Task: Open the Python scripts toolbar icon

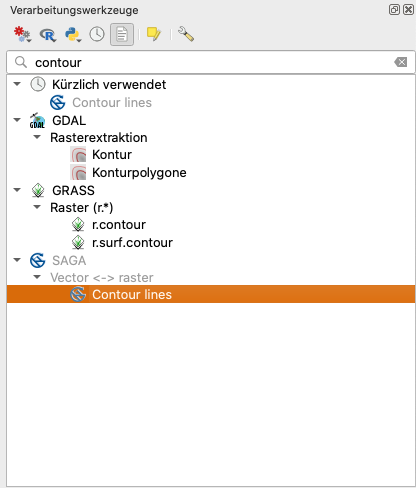Action: coord(73,34)
